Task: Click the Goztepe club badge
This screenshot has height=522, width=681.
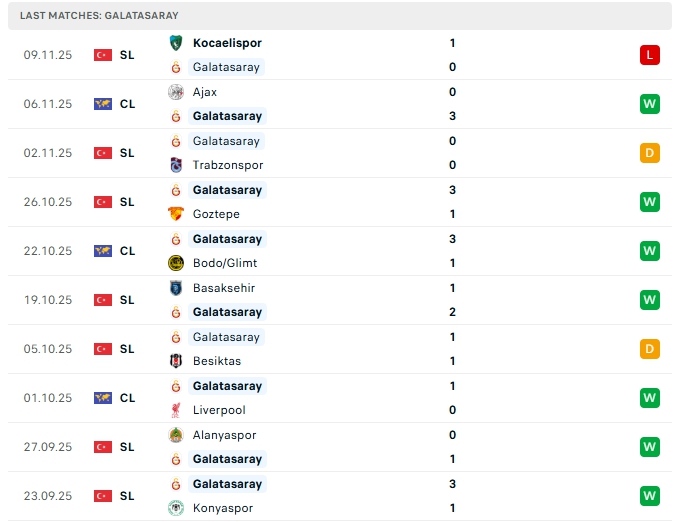Action: (176, 214)
